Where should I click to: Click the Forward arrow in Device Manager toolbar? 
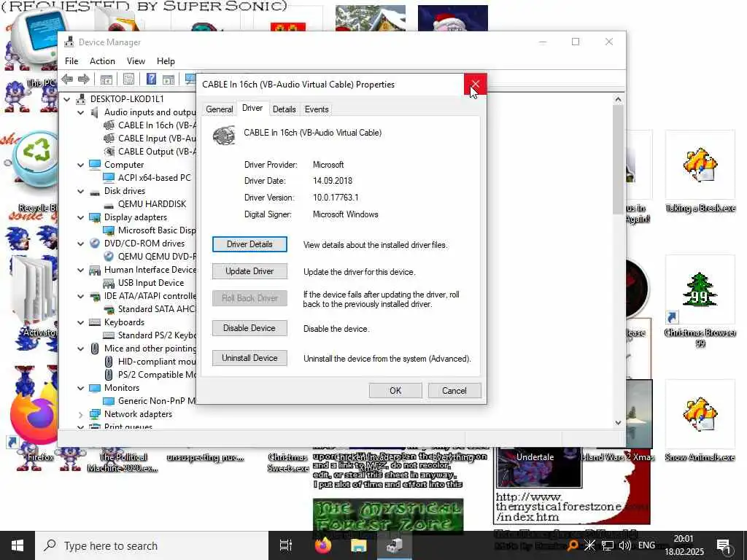tap(83, 79)
